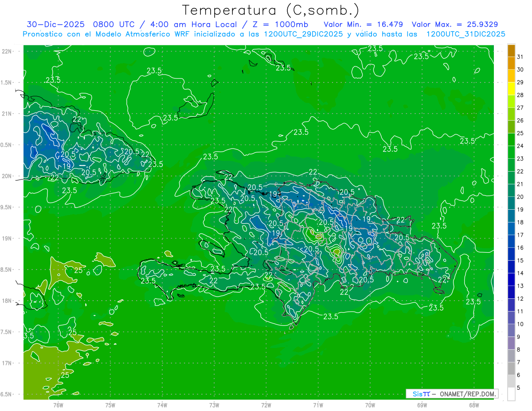The height and width of the screenshot is (411, 532).
Task: Click the "18" label on the color scale
Action: [520, 222]
